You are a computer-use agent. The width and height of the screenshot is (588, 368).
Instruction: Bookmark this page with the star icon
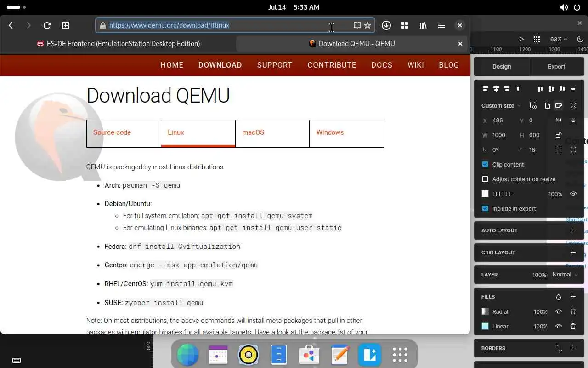click(x=367, y=25)
